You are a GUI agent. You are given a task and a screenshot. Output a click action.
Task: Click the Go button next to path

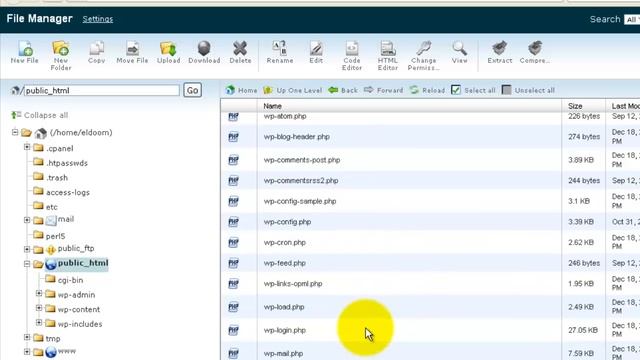(193, 90)
